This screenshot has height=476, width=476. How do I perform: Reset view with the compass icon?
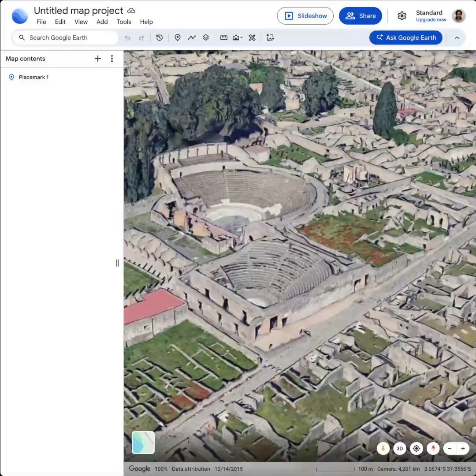click(x=433, y=448)
